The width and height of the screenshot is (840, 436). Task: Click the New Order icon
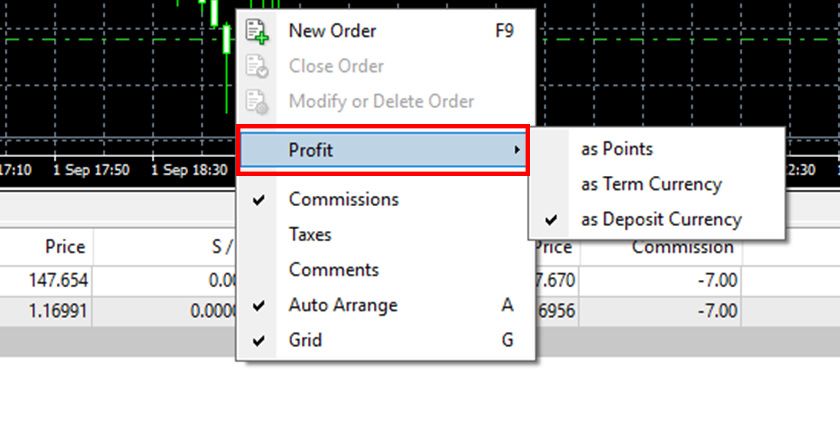(257, 31)
